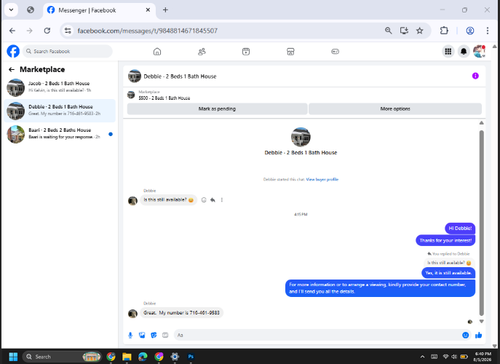The width and height of the screenshot is (500, 364).
Task: Open Facebook home logo
Action: (x=13, y=51)
